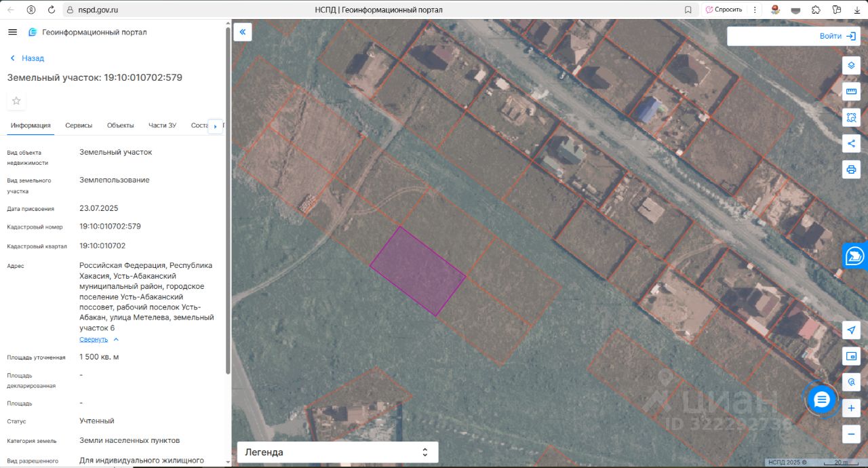868x468 pixels.
Task: Click the heading Земельный участок: 19:10:010702:579
Action: (x=95, y=77)
